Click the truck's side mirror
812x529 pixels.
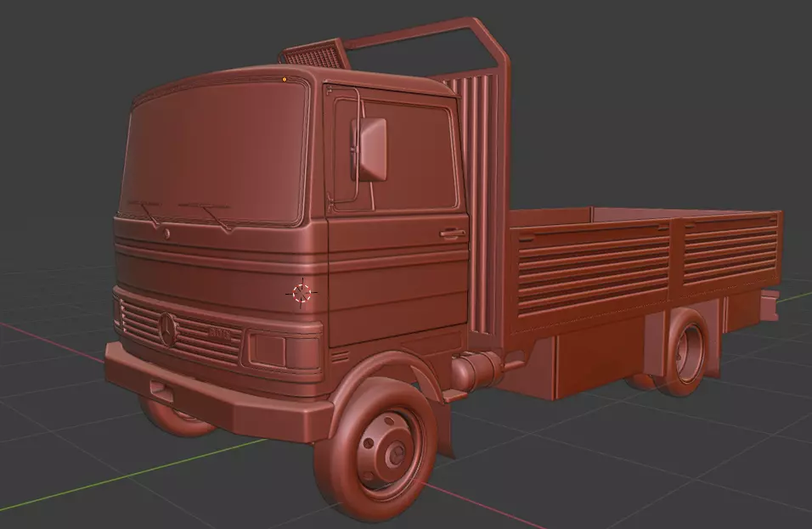point(369,149)
